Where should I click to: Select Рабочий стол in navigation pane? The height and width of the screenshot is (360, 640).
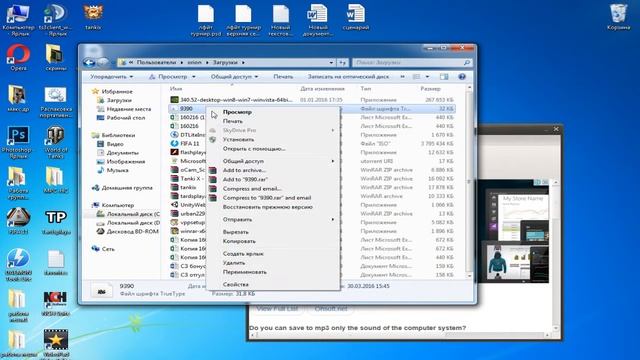click(x=125, y=118)
